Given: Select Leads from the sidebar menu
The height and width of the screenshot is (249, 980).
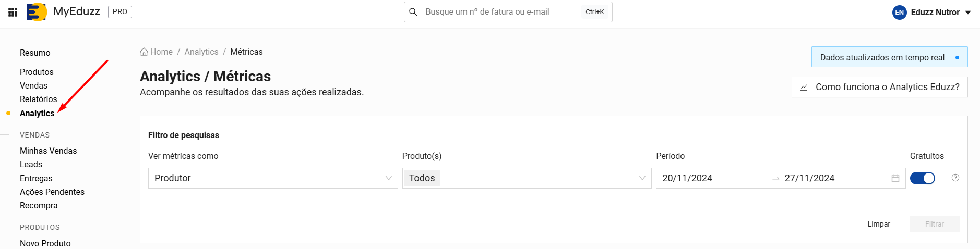Looking at the screenshot, I should [31, 165].
